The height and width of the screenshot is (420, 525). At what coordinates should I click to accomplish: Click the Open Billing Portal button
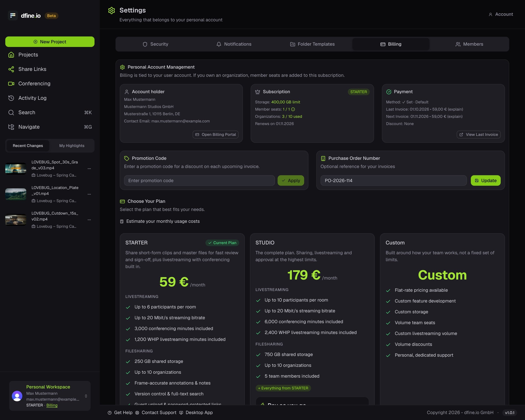coord(215,134)
